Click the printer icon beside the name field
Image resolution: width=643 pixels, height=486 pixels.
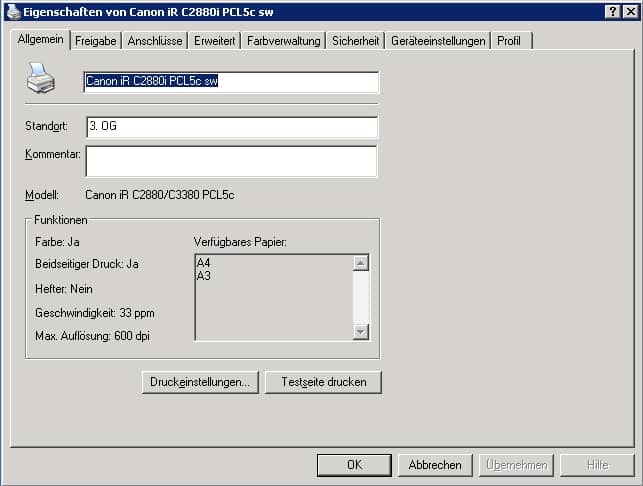pyautogui.click(x=41, y=78)
